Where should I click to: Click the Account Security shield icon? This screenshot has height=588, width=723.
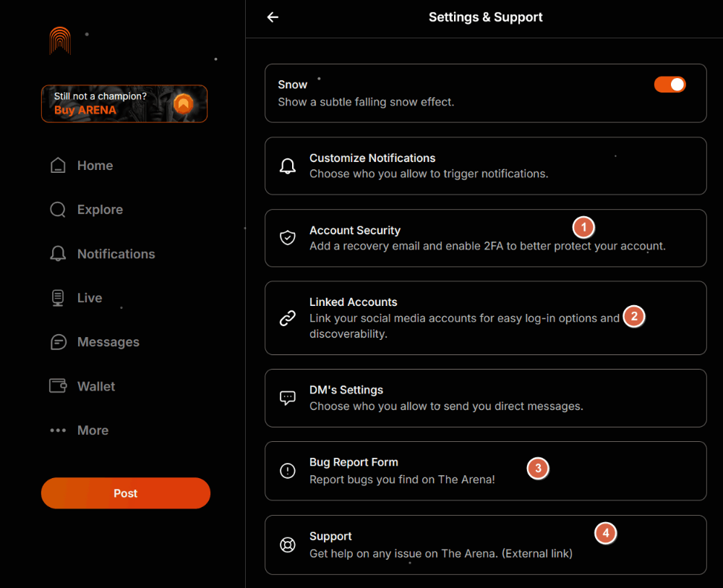(288, 238)
